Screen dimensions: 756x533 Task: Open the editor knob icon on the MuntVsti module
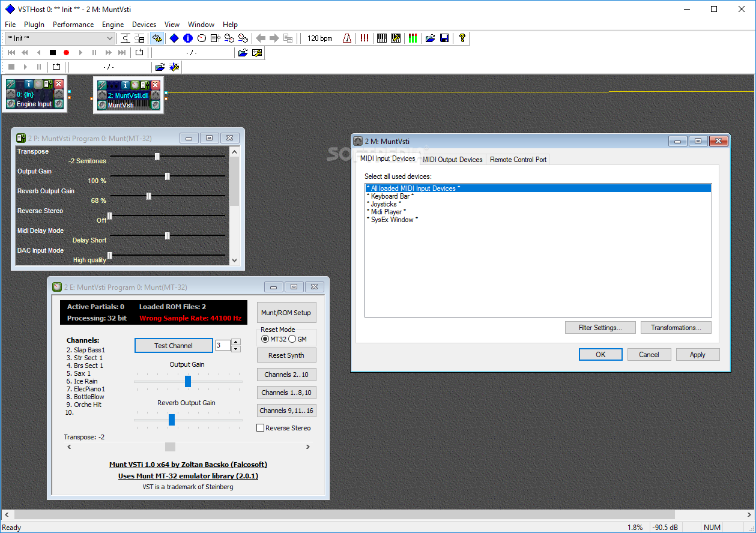click(x=135, y=85)
